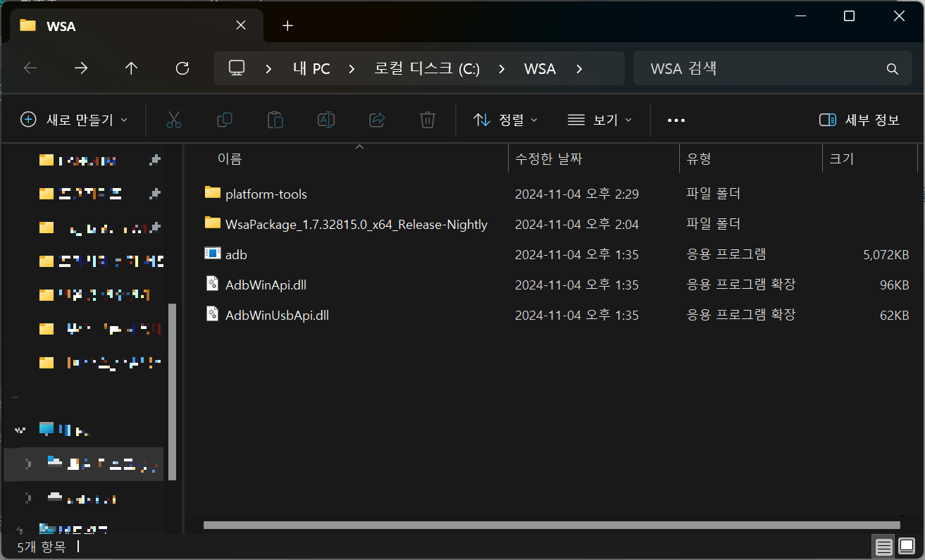Click the 5,072KB size value
The image size is (925, 560).
(x=886, y=254)
